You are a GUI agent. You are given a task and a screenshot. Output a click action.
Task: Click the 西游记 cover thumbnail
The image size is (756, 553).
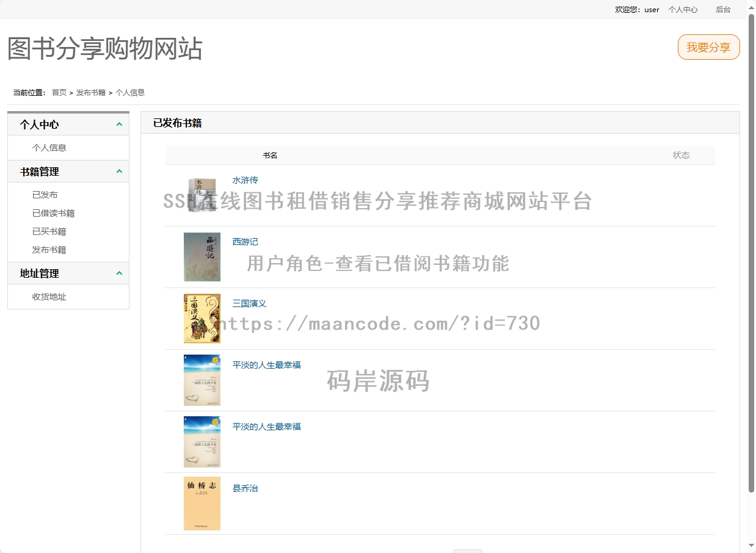pyautogui.click(x=202, y=257)
